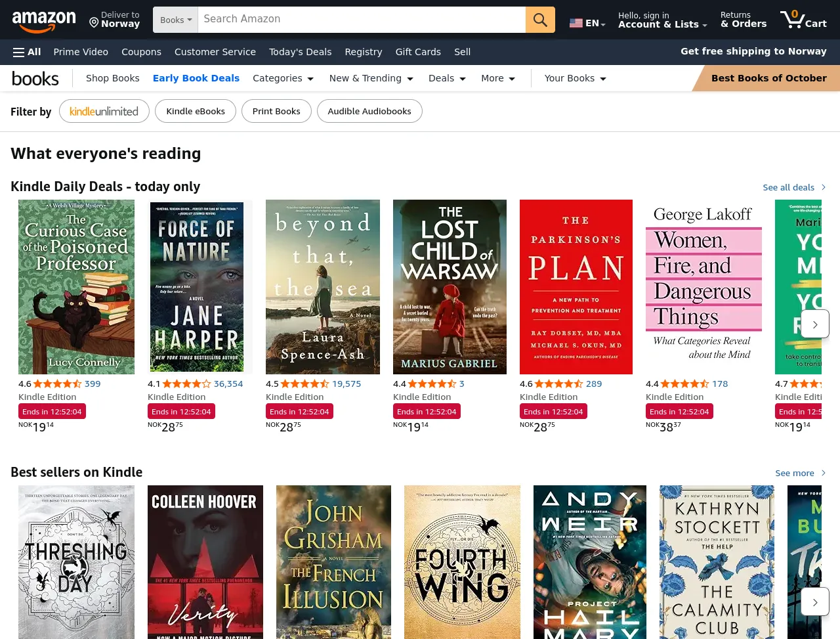
Task: Click 36,354 ratings count link
Action: click(x=228, y=384)
